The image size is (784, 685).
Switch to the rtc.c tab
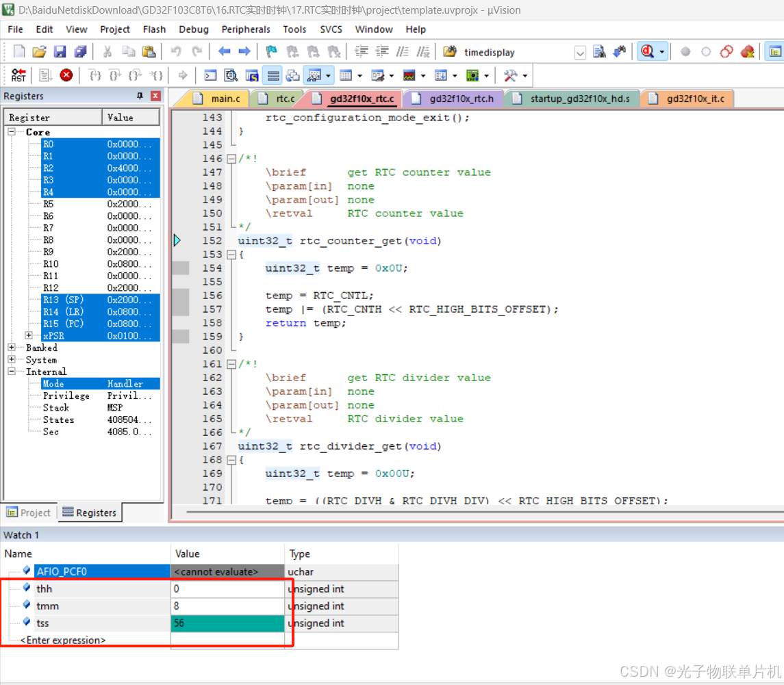278,99
